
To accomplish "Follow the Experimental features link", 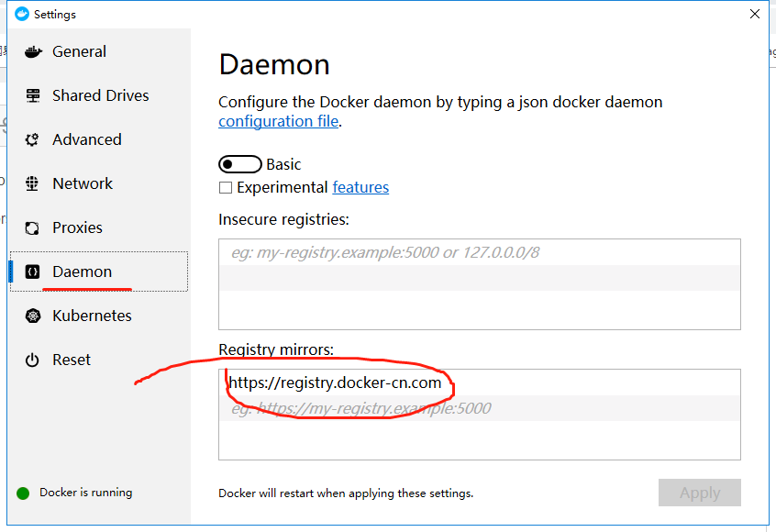I will pos(360,187).
